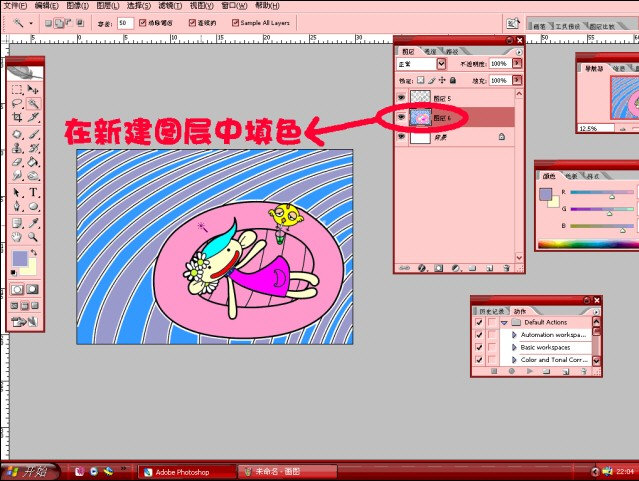639x481 pixels.
Task: Switch to History tab beside Actions
Action: tap(492, 311)
